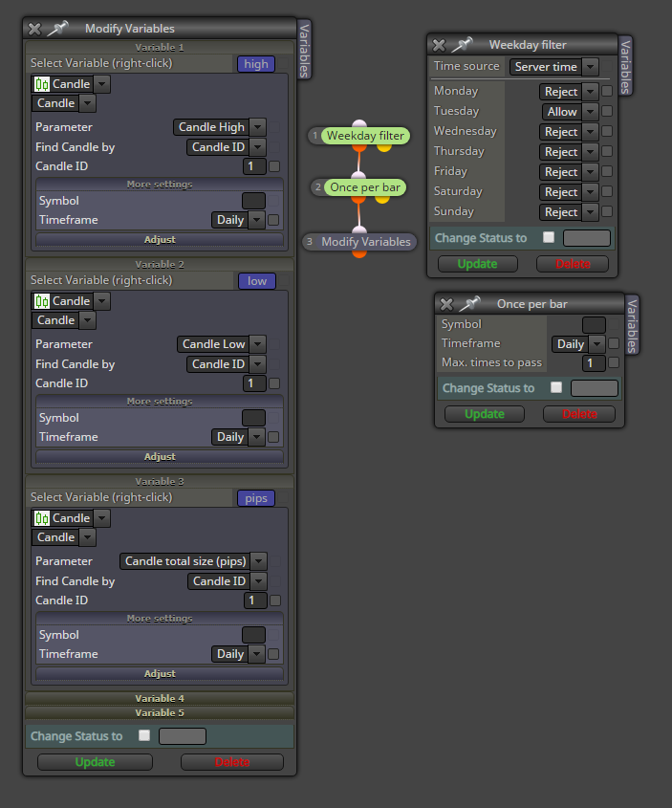Open Time source Server time dropdown
Image resolution: width=672 pixels, height=808 pixels.
click(553, 67)
